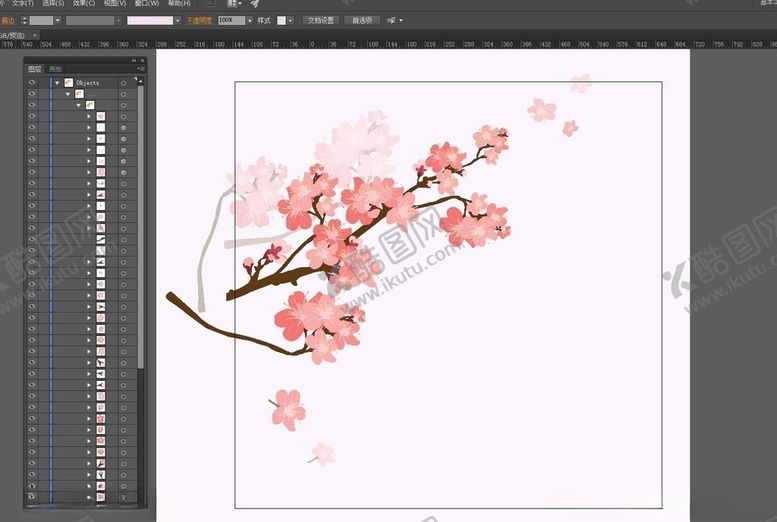Open the 文字(T) menu
The image size is (777, 522).
[23, 3]
